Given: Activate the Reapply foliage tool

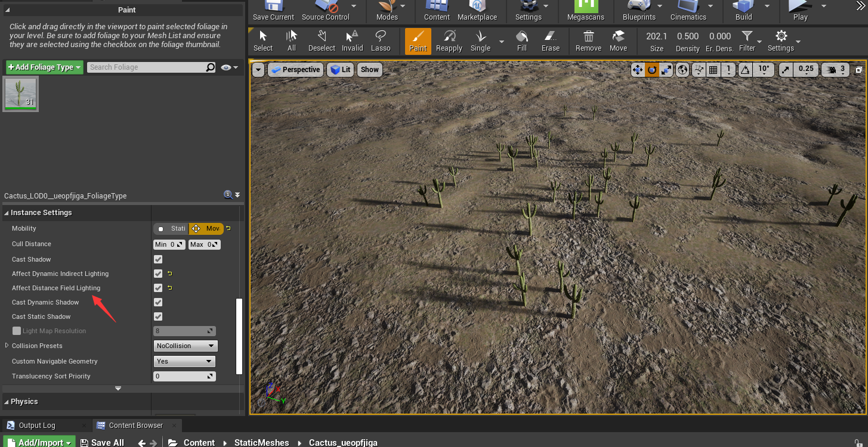Looking at the screenshot, I should click(x=449, y=41).
